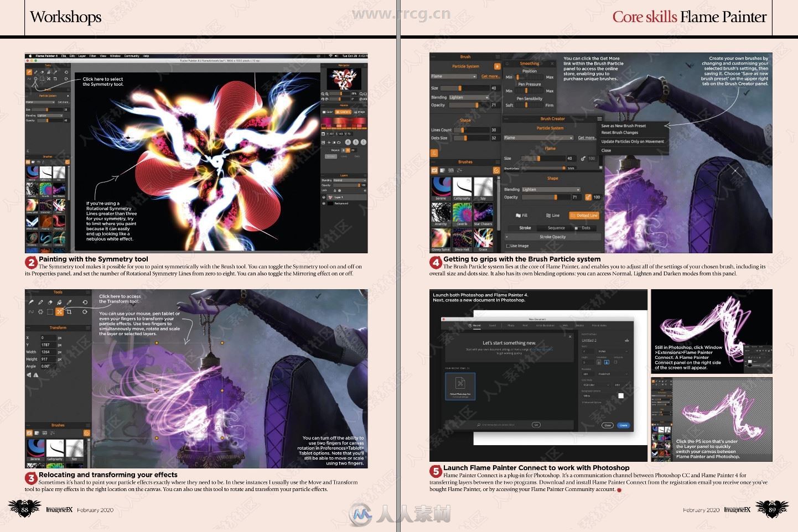The width and height of the screenshot is (798, 532).
Task: Click the Redo arrow in step 3 Tools panel
Action: point(85,312)
